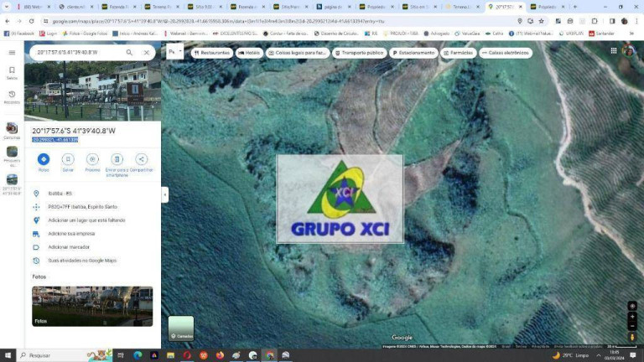Image resolution: width=644 pixels, height=362 pixels.
Task: Click the Próximo nearby button
Action: tap(92, 163)
